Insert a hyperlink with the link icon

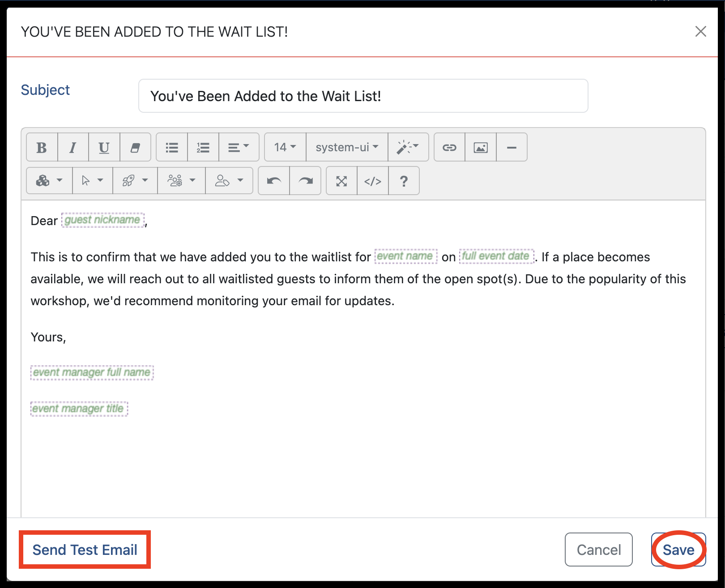click(450, 147)
